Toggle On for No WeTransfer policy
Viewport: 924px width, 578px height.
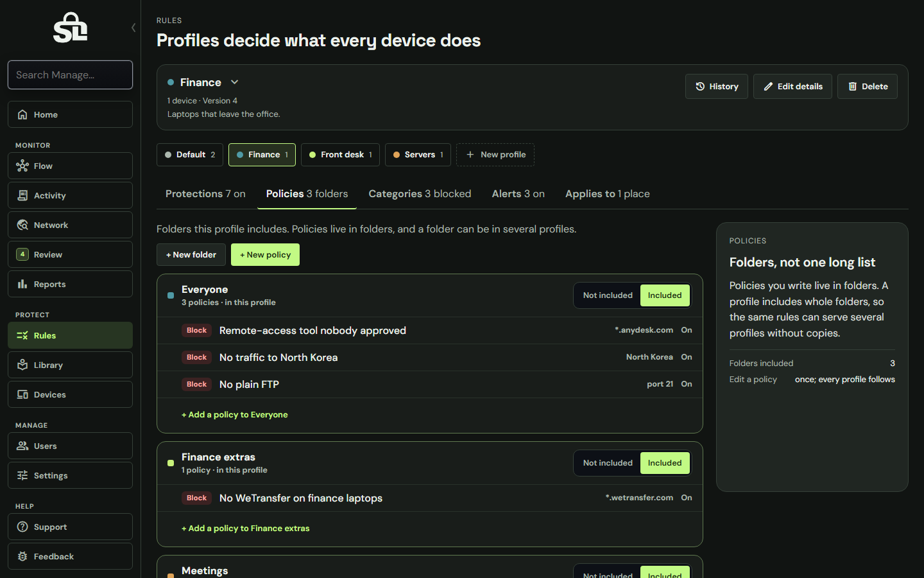687,498
